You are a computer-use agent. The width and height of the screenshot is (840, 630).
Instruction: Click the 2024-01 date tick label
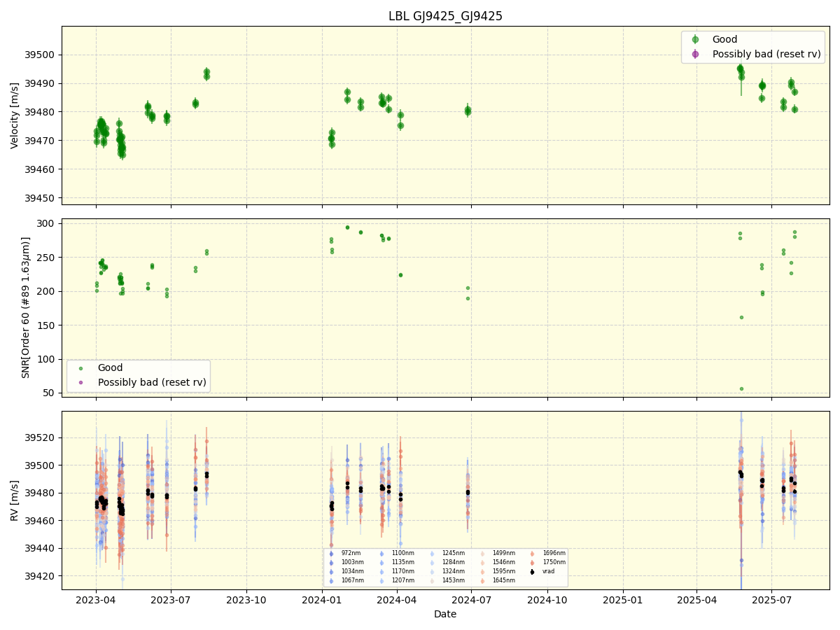point(322,600)
